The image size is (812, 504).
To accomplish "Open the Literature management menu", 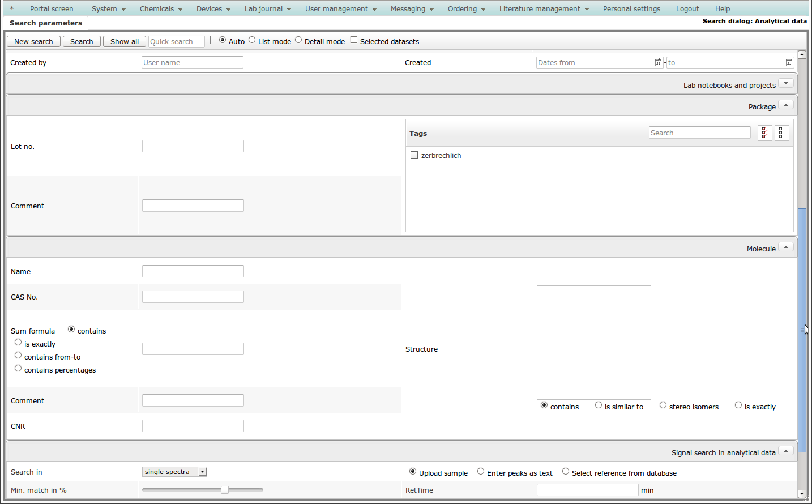I will pos(544,9).
